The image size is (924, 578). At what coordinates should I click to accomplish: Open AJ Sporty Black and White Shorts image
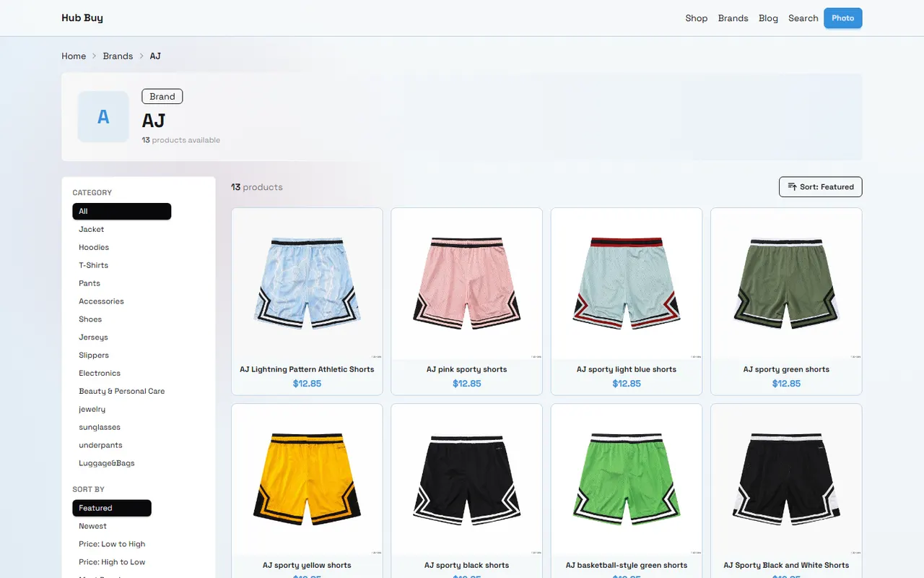click(x=786, y=479)
